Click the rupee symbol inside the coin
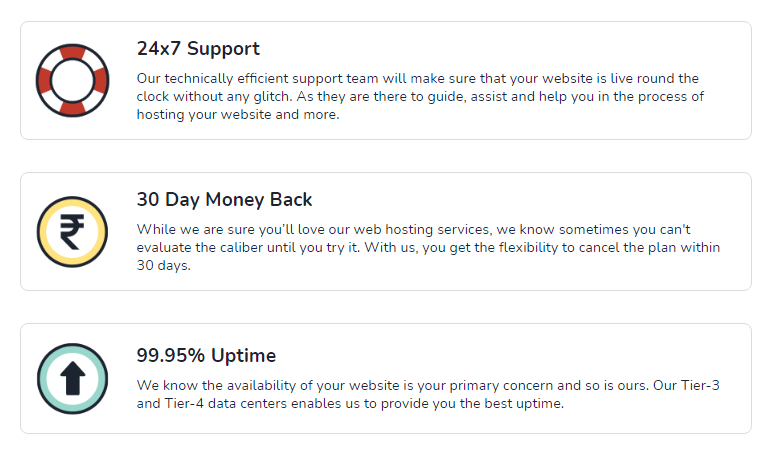This screenshot has height=454, width=776. 72,232
